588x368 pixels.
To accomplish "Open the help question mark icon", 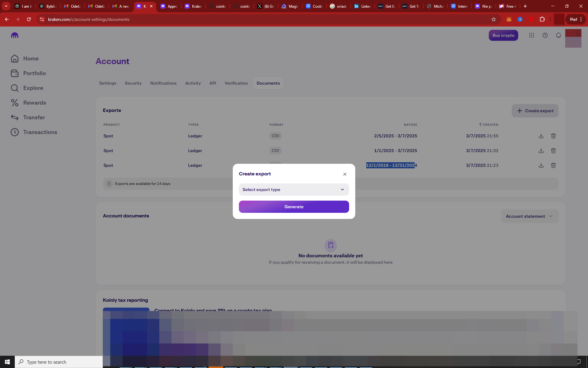I will click(545, 35).
